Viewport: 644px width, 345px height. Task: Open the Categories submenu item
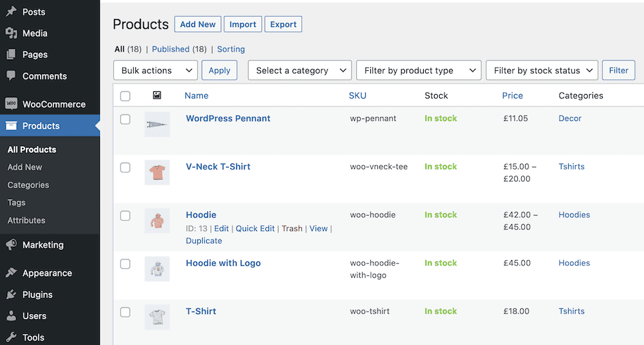tap(28, 185)
